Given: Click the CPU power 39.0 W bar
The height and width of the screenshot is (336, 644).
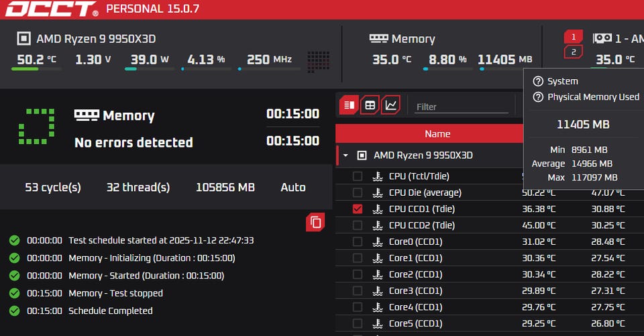Looking at the screenshot, I should pyautogui.click(x=150, y=69).
